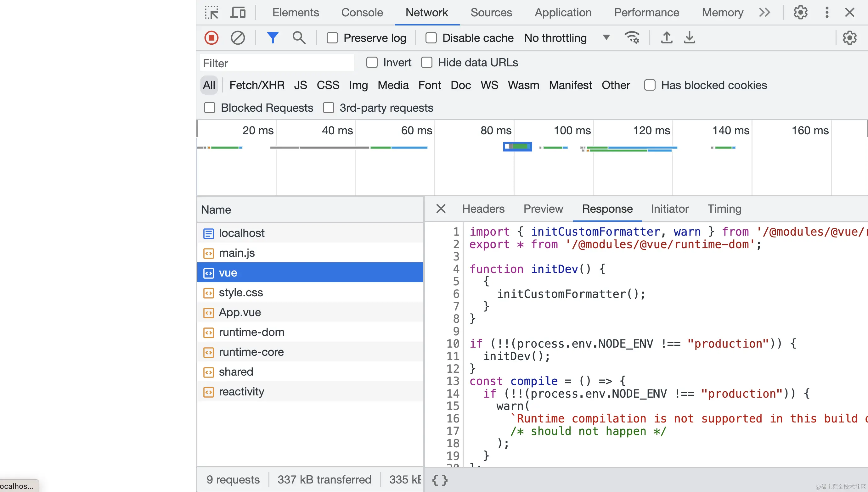Open the No throttling dropdown
Image resolution: width=868 pixels, height=492 pixels.
point(567,38)
